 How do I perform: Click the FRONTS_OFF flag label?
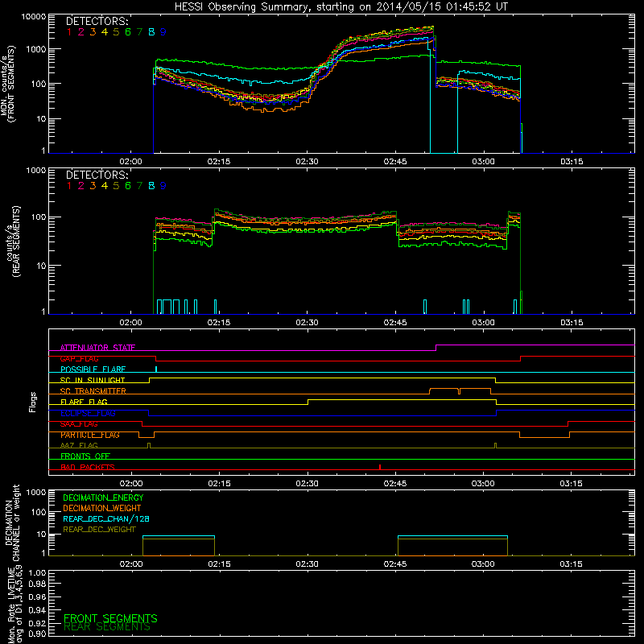[85, 456]
